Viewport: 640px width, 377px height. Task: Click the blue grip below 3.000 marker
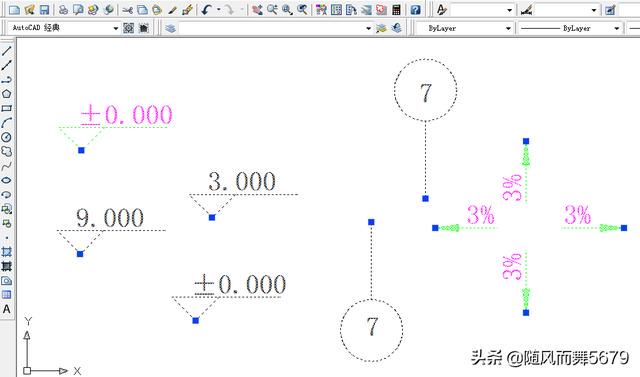212,217
